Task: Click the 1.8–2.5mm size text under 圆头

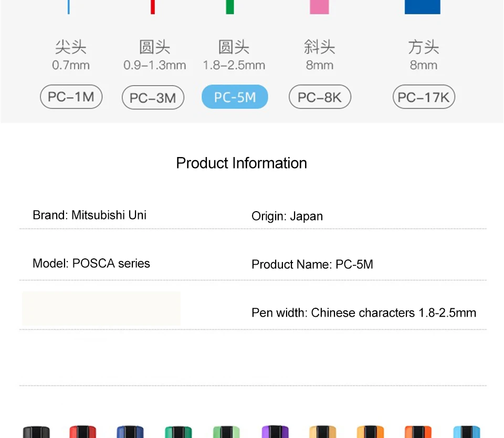Action: pos(234,65)
